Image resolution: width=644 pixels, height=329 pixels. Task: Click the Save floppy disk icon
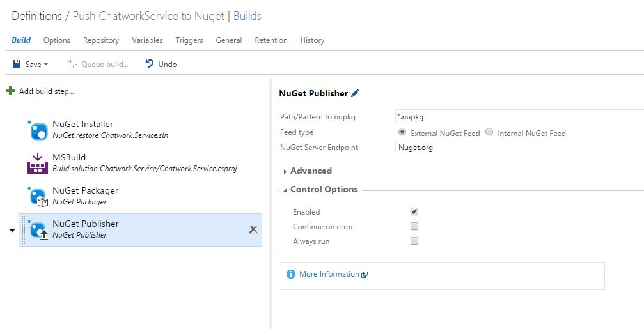click(17, 64)
